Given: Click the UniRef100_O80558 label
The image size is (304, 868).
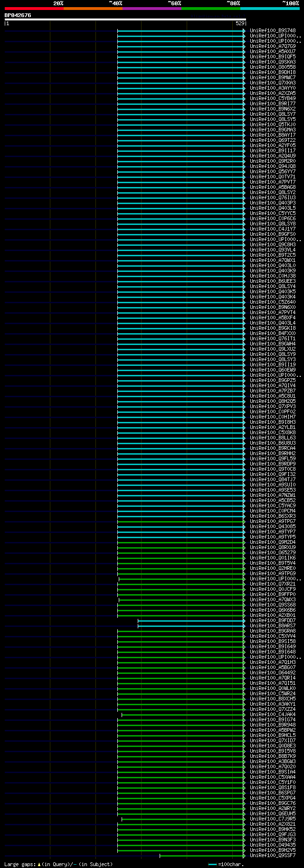Looking at the screenshot, I should [x=273, y=67].
